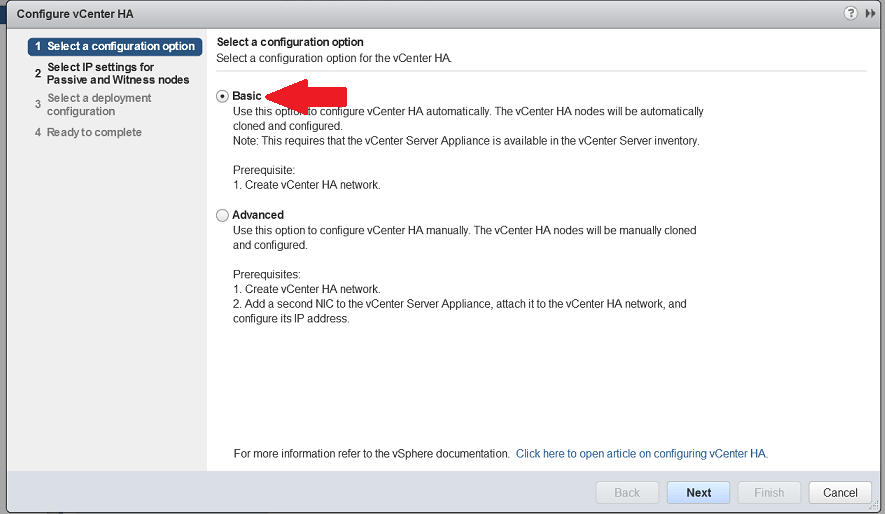Open step 4 Ready to complete

click(94, 132)
